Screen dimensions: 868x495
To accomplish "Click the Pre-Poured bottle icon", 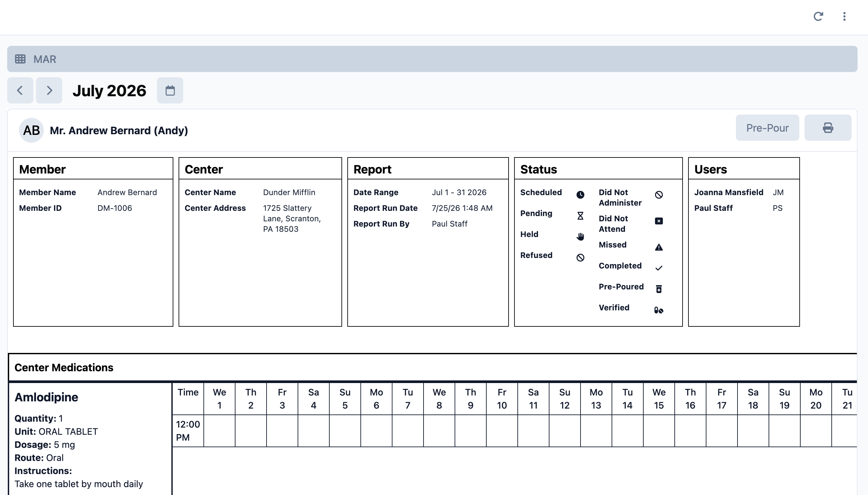I will [x=659, y=289].
